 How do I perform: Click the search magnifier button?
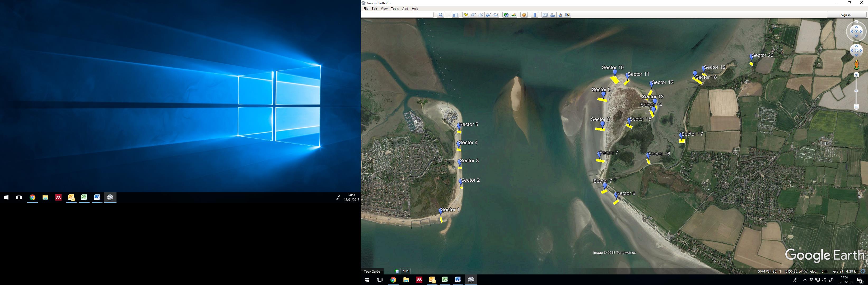pos(440,15)
